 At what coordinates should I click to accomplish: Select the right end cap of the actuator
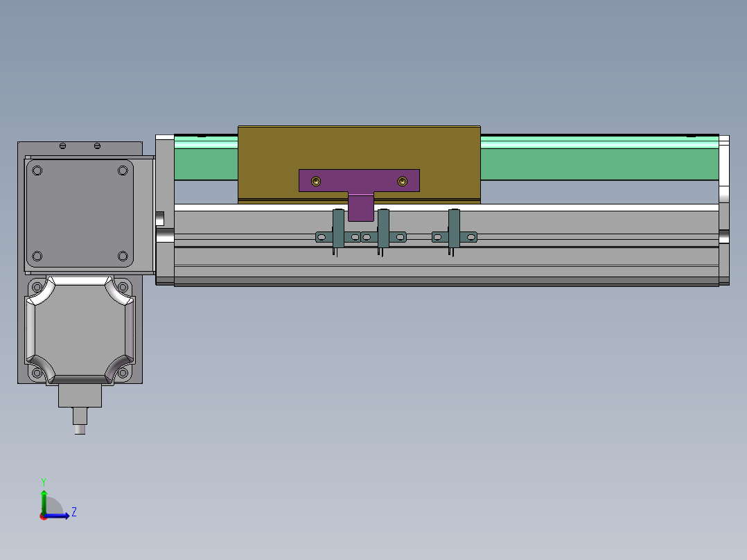(724, 210)
